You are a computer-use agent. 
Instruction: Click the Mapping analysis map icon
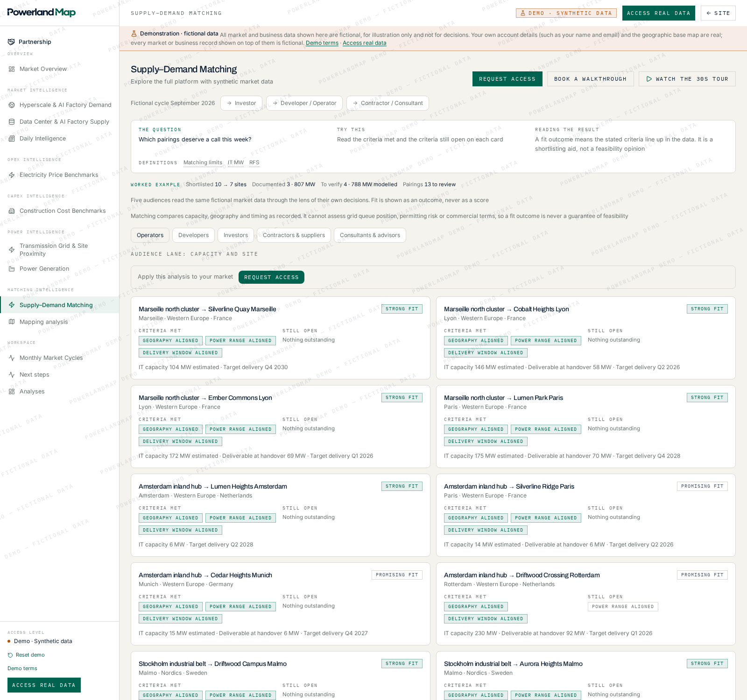pyautogui.click(x=12, y=322)
